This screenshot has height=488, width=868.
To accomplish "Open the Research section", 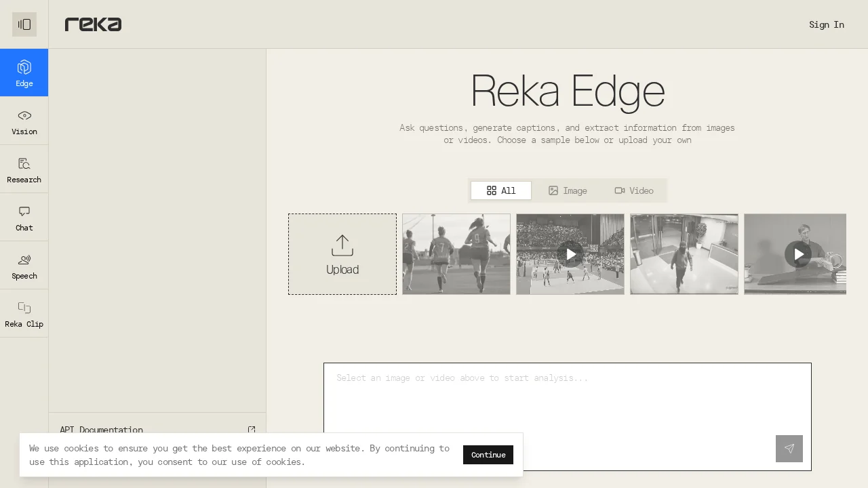I will (x=24, y=169).
